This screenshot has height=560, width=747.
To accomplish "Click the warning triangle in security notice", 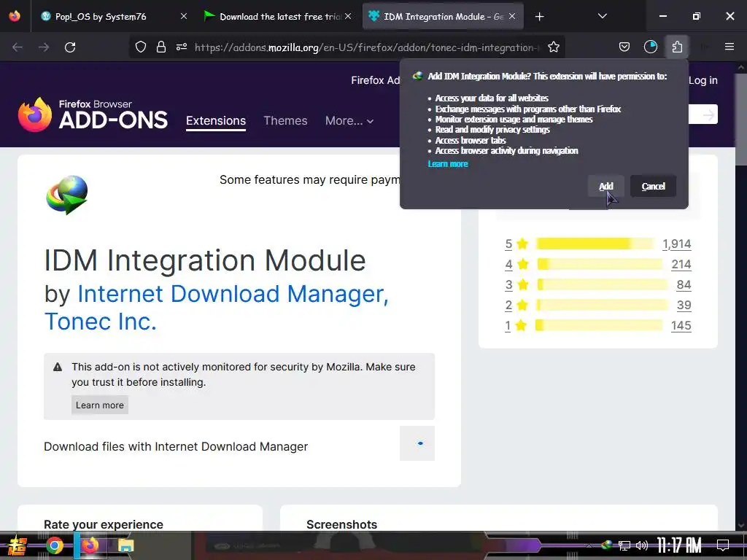I will [58, 367].
